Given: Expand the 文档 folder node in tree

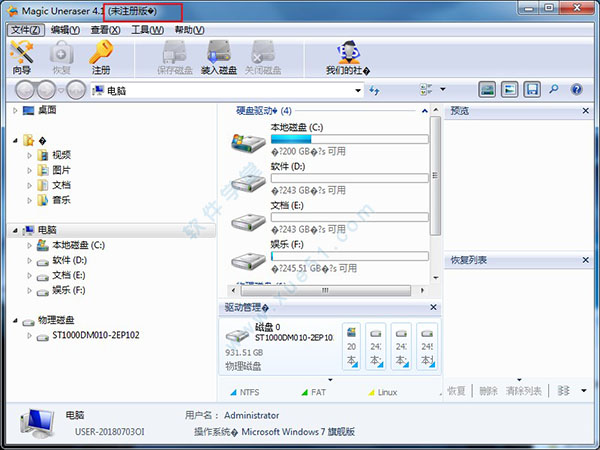Looking at the screenshot, I should [29, 185].
